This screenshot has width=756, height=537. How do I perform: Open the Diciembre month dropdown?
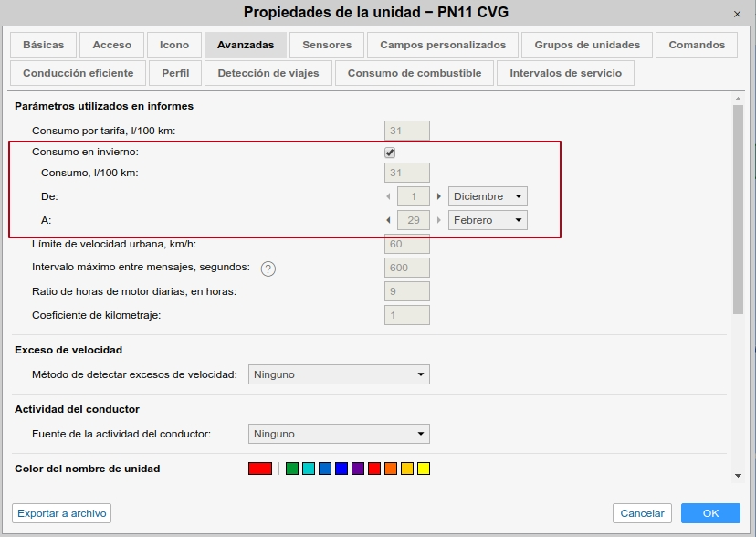pos(488,196)
